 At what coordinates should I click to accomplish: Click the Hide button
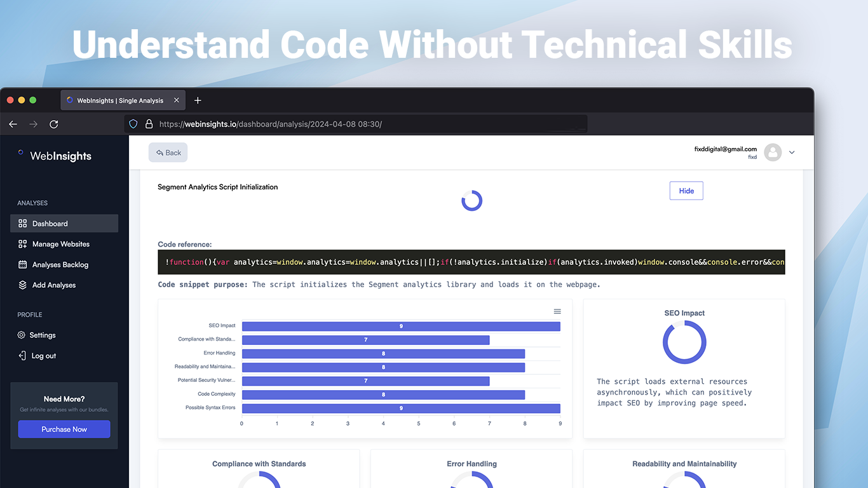(686, 191)
